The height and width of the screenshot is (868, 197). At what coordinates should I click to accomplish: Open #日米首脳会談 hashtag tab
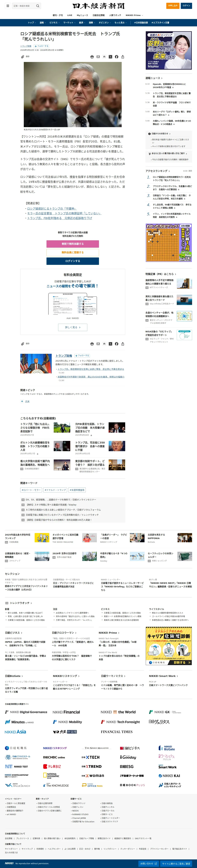(x=141, y=23)
